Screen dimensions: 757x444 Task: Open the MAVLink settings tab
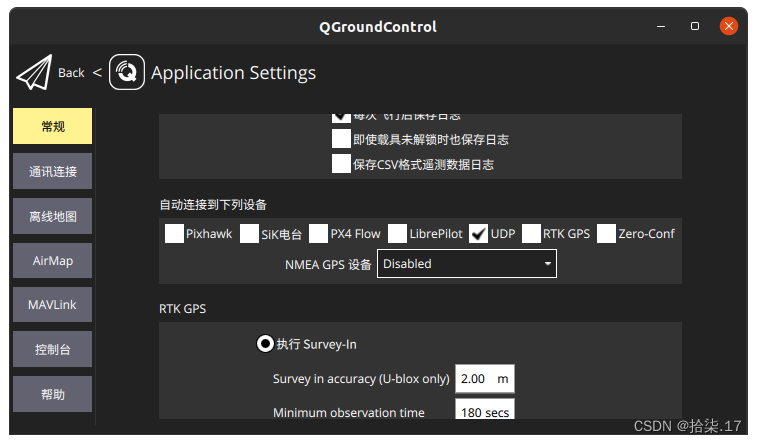point(53,305)
